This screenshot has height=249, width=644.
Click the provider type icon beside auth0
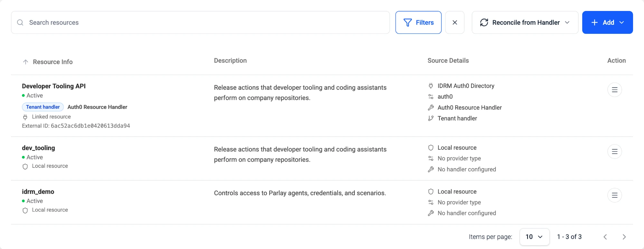(431, 97)
